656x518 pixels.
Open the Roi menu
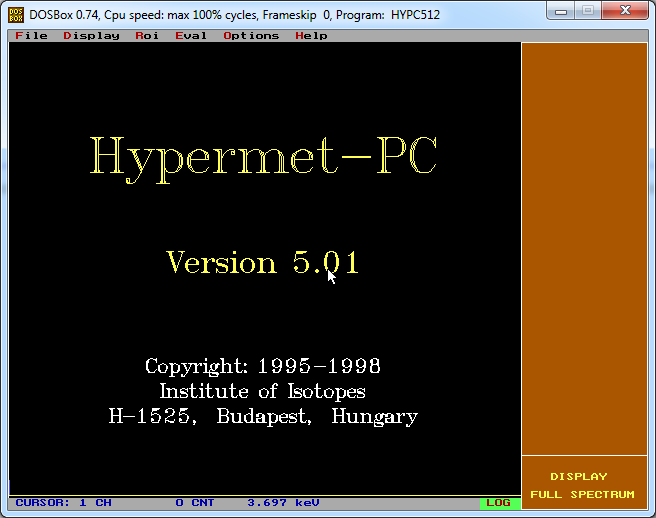(147, 36)
